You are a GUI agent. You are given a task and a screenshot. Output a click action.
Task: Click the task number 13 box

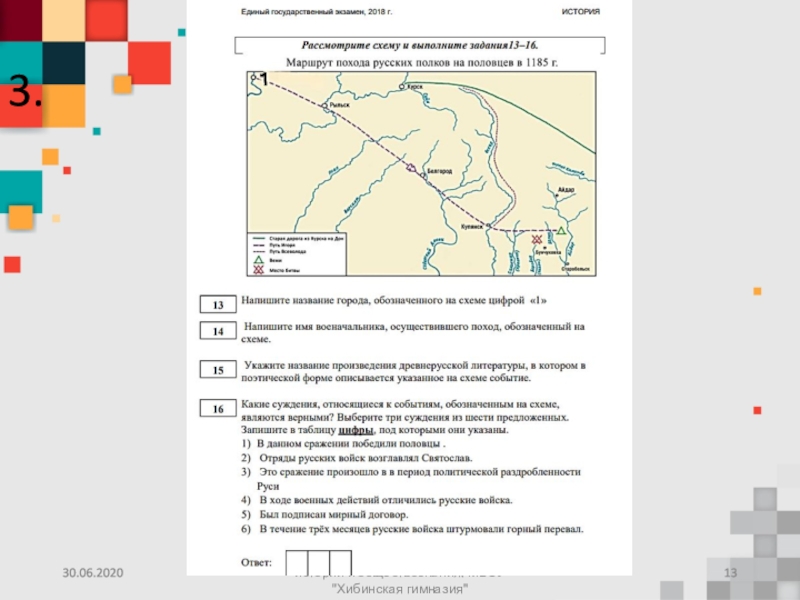pos(216,304)
